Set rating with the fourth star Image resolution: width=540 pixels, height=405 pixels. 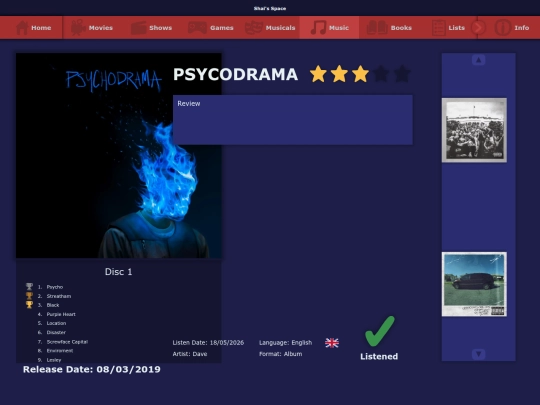point(381,74)
